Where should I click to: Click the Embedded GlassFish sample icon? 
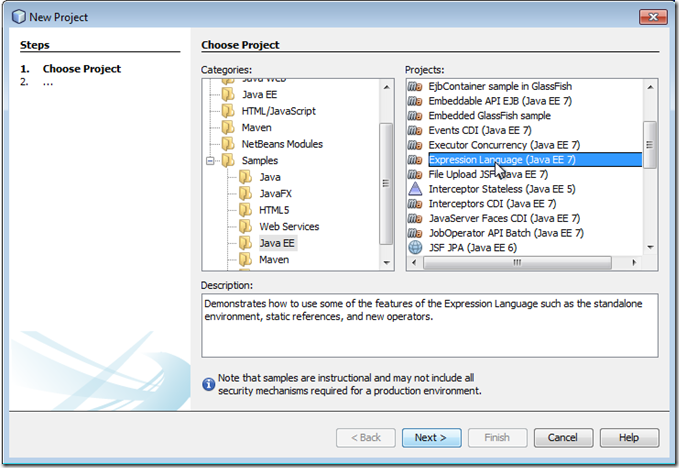(415, 116)
